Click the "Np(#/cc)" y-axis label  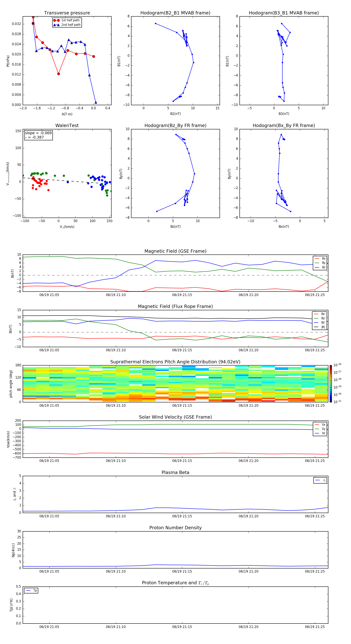pos(13,550)
